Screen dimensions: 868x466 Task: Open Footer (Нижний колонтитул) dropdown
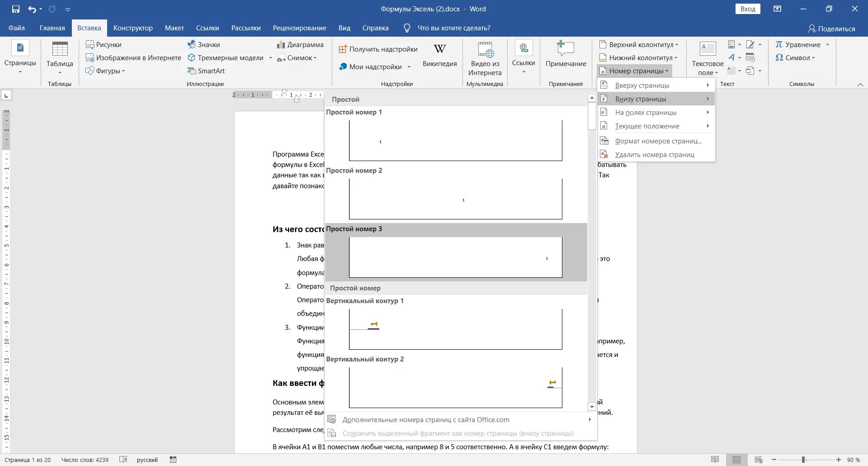638,57
